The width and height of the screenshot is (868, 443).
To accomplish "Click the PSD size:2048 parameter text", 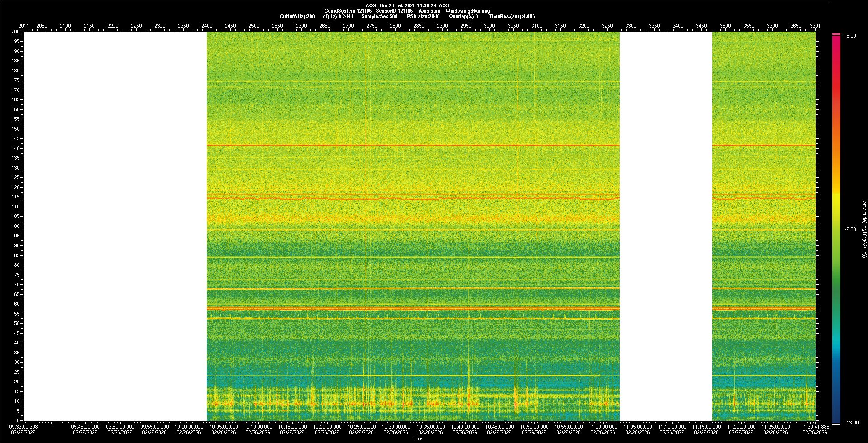I will click(423, 16).
